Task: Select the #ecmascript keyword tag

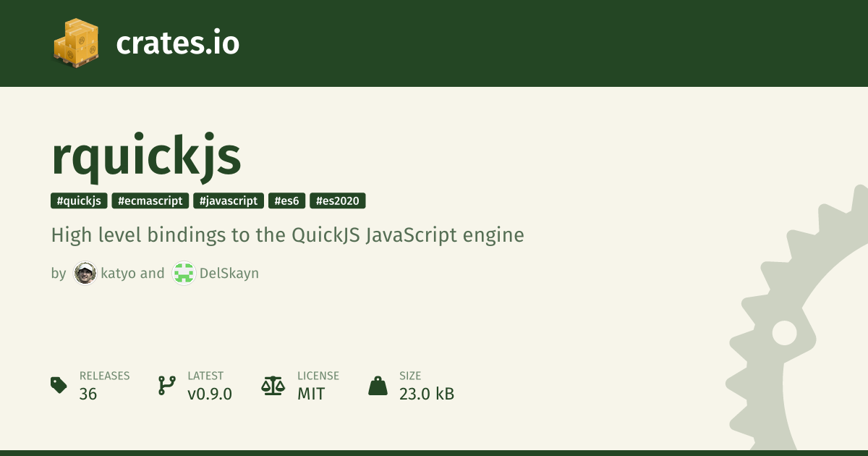Action: point(150,201)
